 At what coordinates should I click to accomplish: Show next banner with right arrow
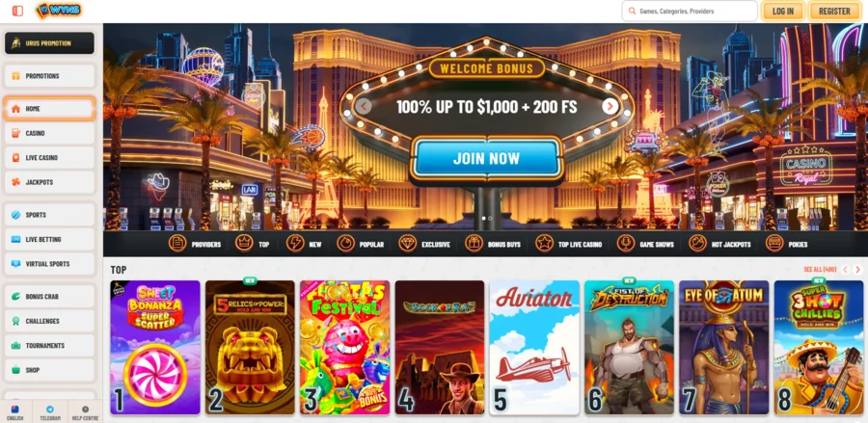pyautogui.click(x=610, y=106)
